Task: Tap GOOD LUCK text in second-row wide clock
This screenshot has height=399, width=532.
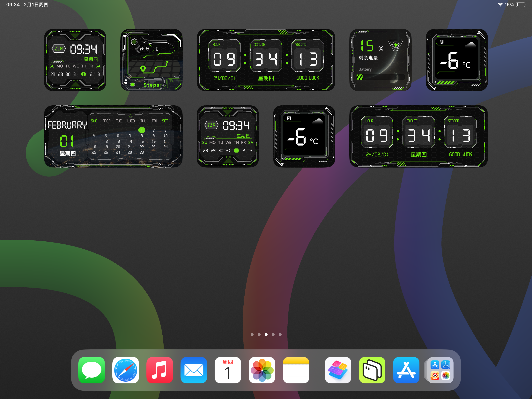Action: click(x=460, y=154)
